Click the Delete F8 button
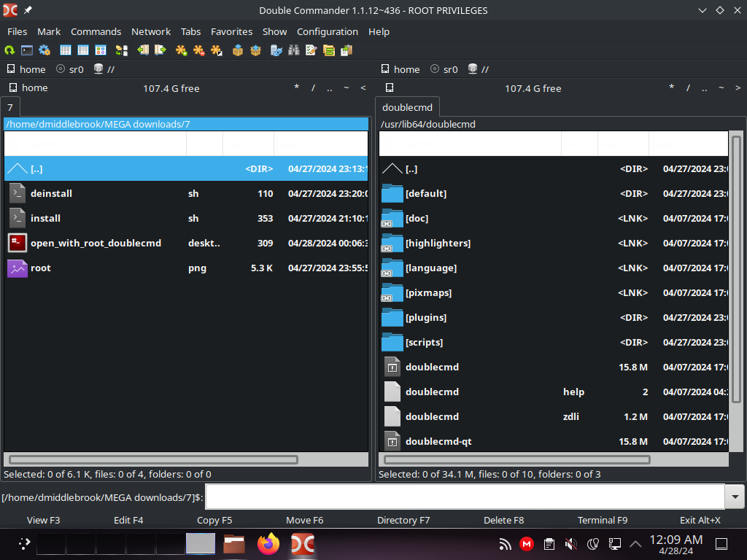This screenshot has width=747, height=560. pyautogui.click(x=503, y=520)
